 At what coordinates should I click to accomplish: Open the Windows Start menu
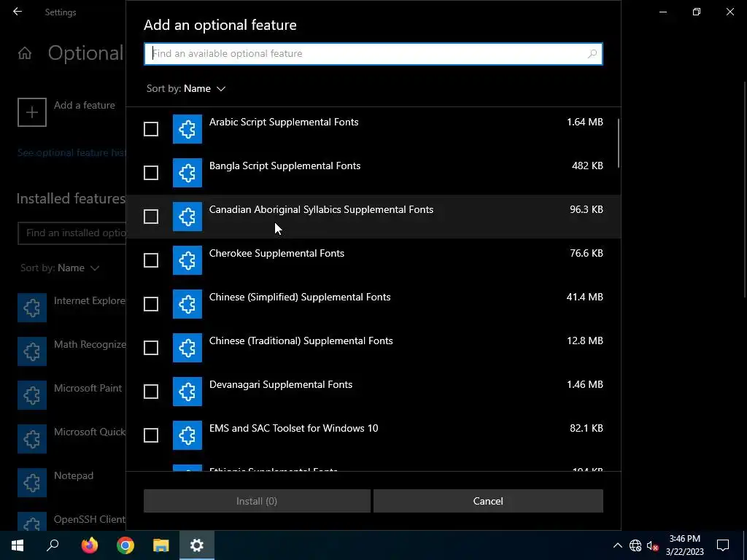point(18,545)
